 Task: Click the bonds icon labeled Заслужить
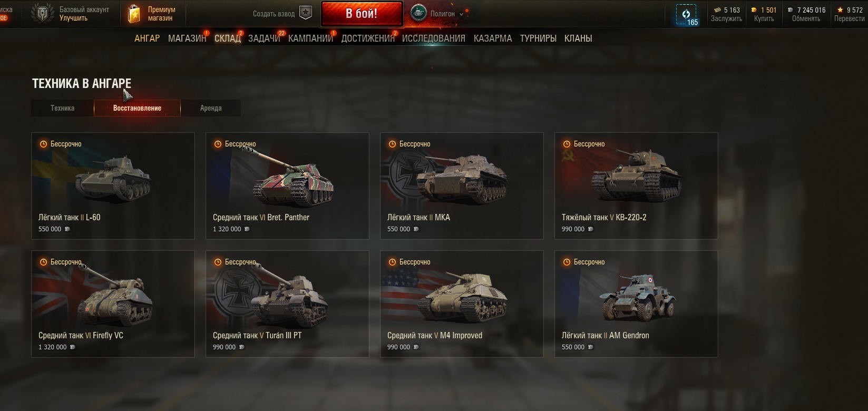717,10
